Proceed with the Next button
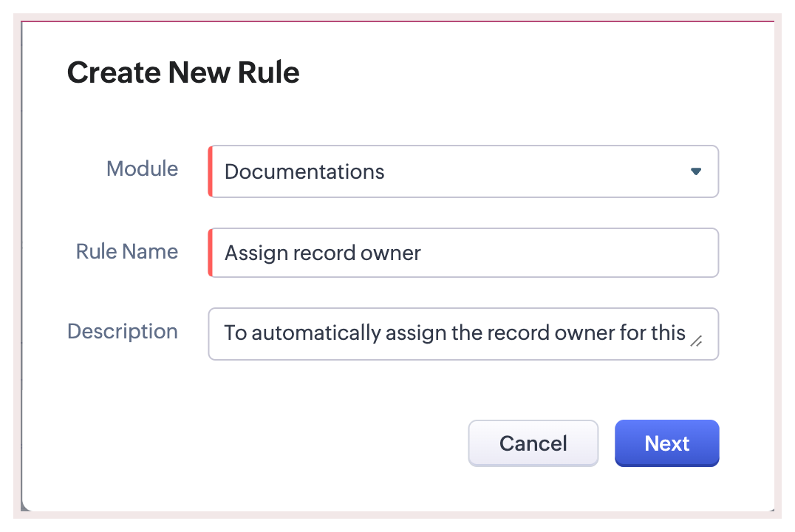Viewport: 795px width, 532px height. click(x=666, y=443)
